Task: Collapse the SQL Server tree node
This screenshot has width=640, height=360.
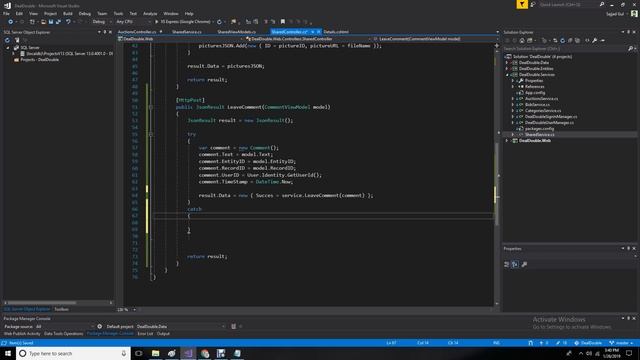Action: point(8,48)
